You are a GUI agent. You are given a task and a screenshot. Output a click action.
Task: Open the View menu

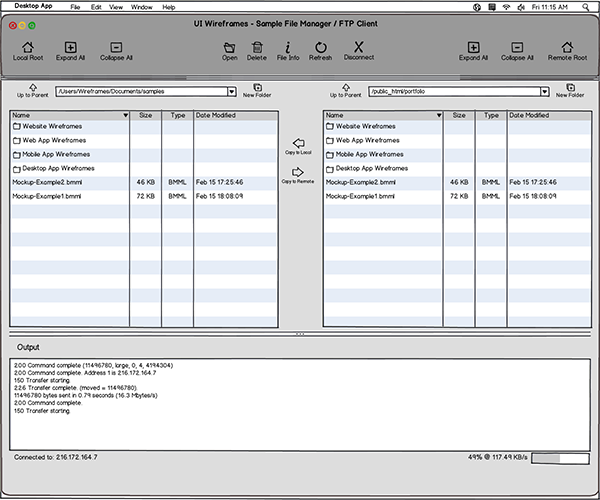(116, 7)
